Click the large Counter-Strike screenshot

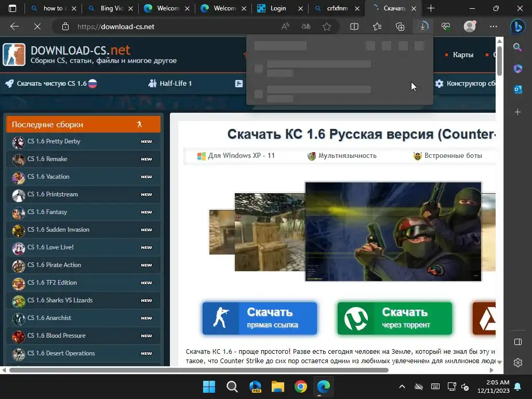393,231
